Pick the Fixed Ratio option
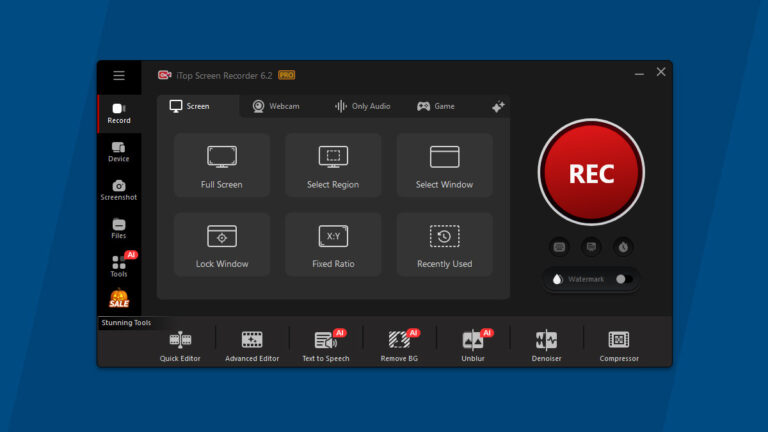Viewport: 768px width, 432px height. coord(333,244)
